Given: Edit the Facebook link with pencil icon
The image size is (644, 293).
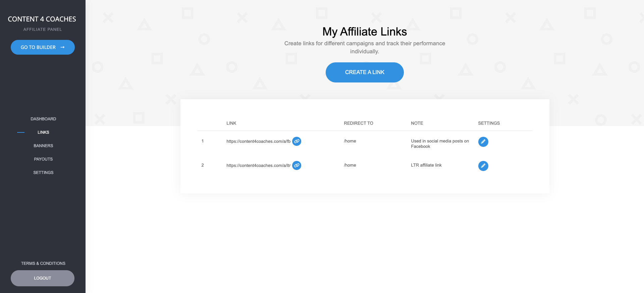Looking at the screenshot, I should 483,142.
